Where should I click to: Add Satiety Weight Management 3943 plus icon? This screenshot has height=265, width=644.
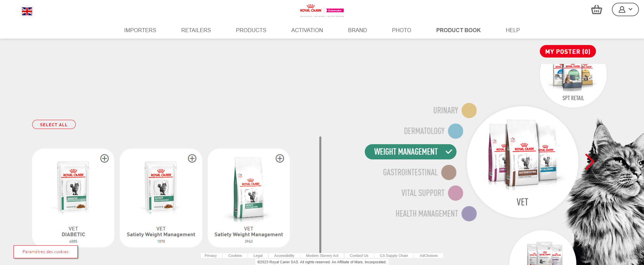coord(280,158)
